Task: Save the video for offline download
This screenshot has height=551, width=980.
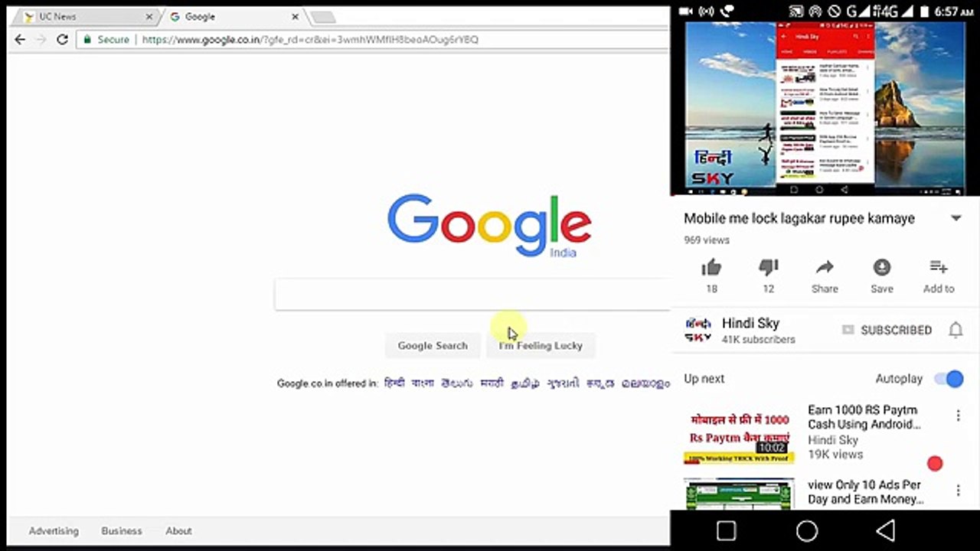Action: click(882, 268)
